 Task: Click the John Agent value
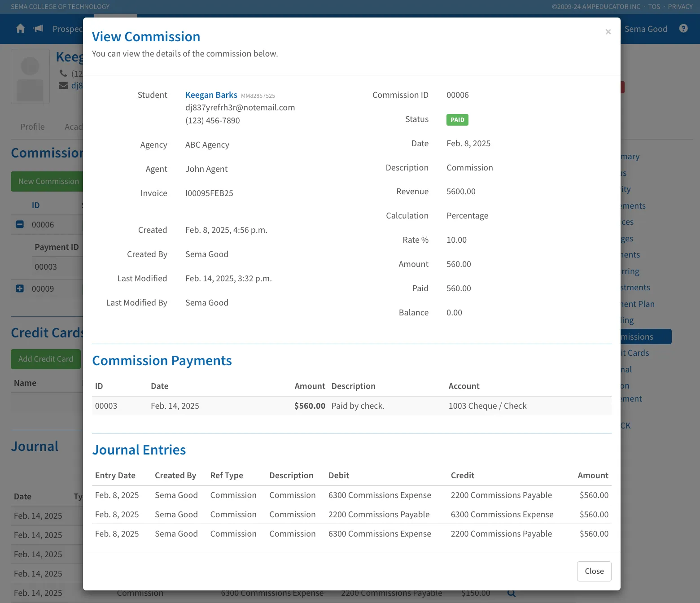tap(206, 169)
